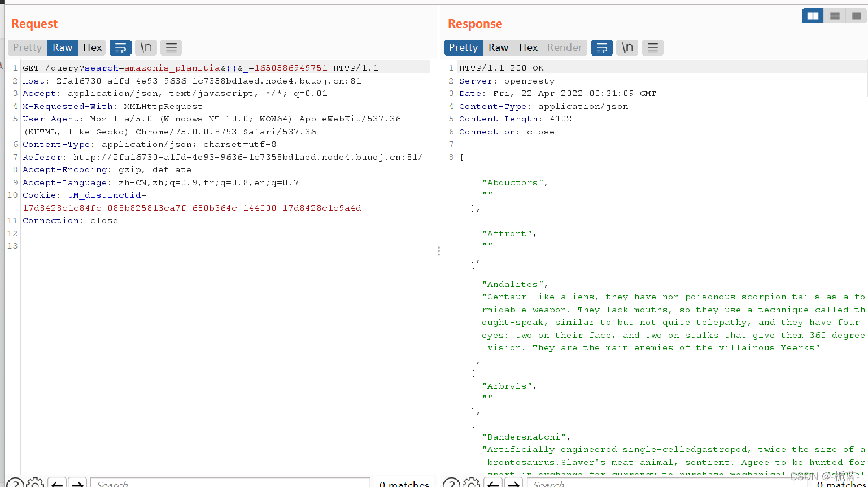Show non-printable characters in Response panel

coord(627,47)
